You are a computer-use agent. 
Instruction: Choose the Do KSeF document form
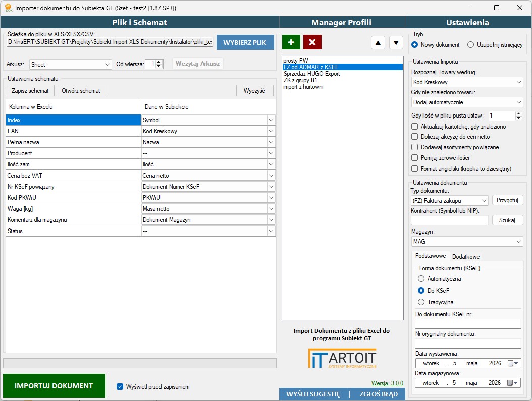421,290
